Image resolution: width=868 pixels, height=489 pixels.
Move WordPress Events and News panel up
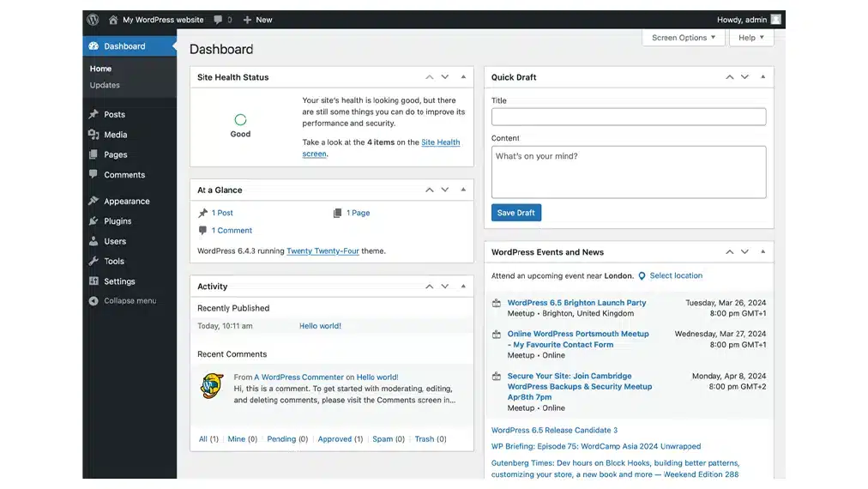click(x=730, y=252)
